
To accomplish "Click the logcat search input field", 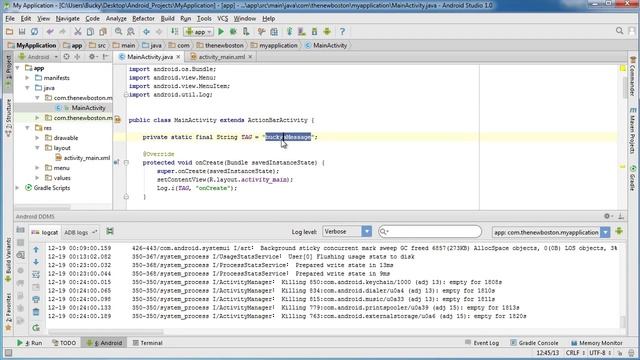I will pos(430,231).
